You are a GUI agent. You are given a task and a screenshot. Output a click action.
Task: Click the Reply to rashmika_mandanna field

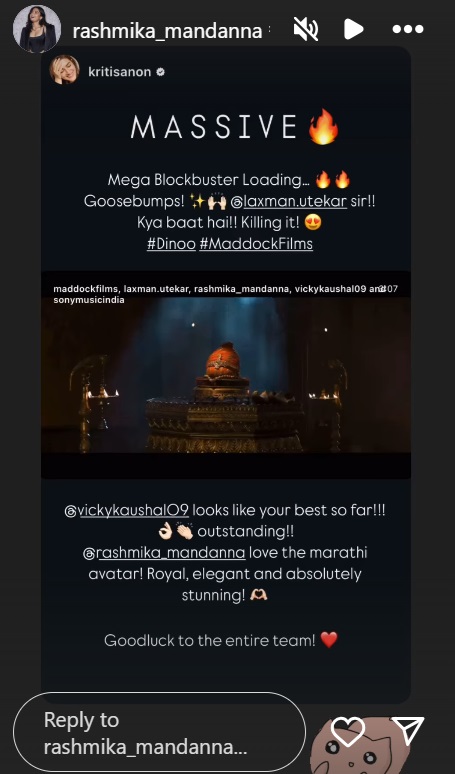pos(159,733)
